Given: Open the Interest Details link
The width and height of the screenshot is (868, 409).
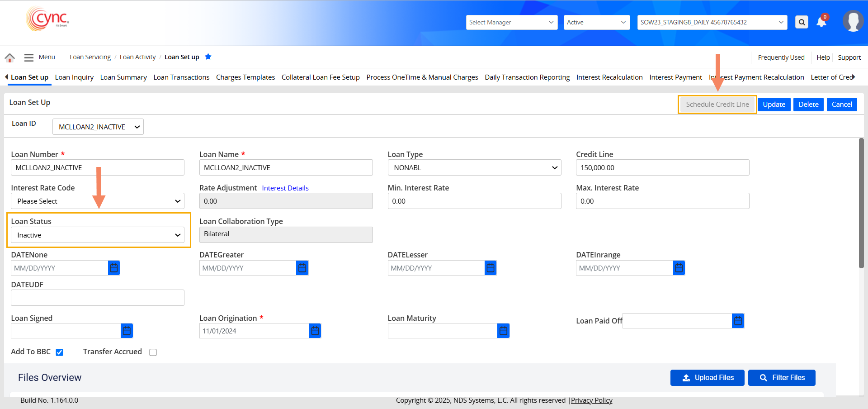Looking at the screenshot, I should click(x=285, y=188).
